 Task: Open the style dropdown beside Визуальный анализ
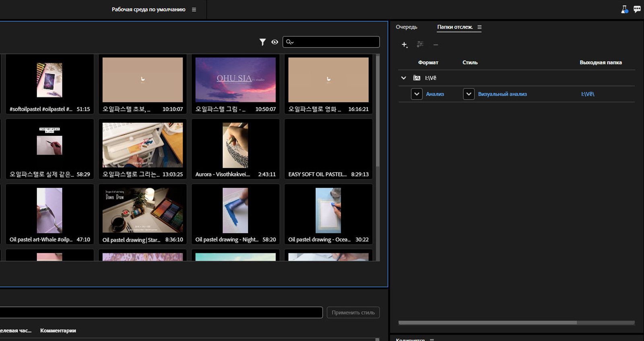point(469,94)
